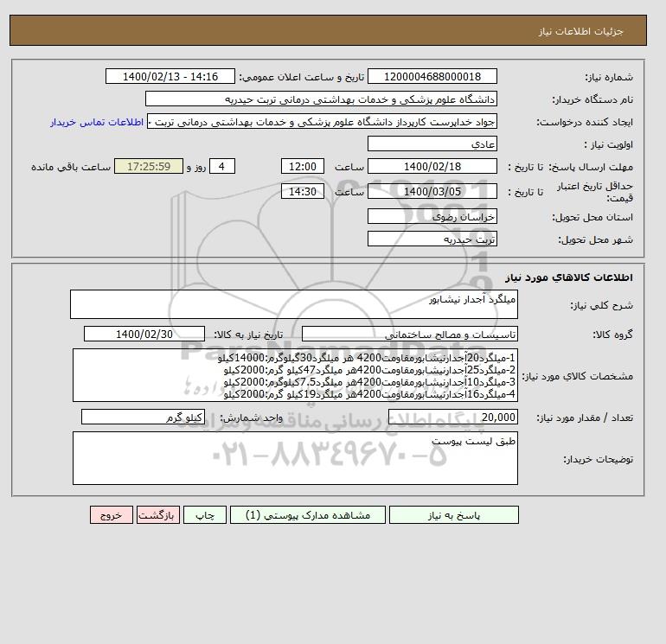
Task: Click the شهر محل تحویل label
Action: coord(595,239)
